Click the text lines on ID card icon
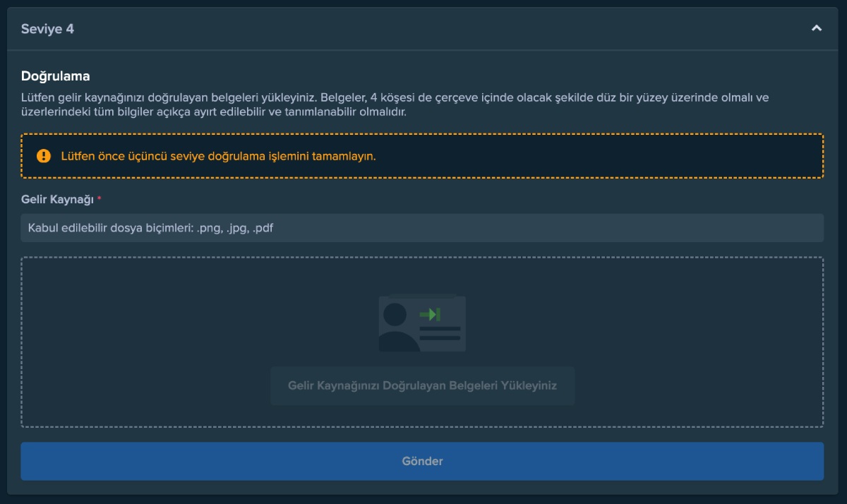Viewport: 847px width, 504px height. click(440, 333)
